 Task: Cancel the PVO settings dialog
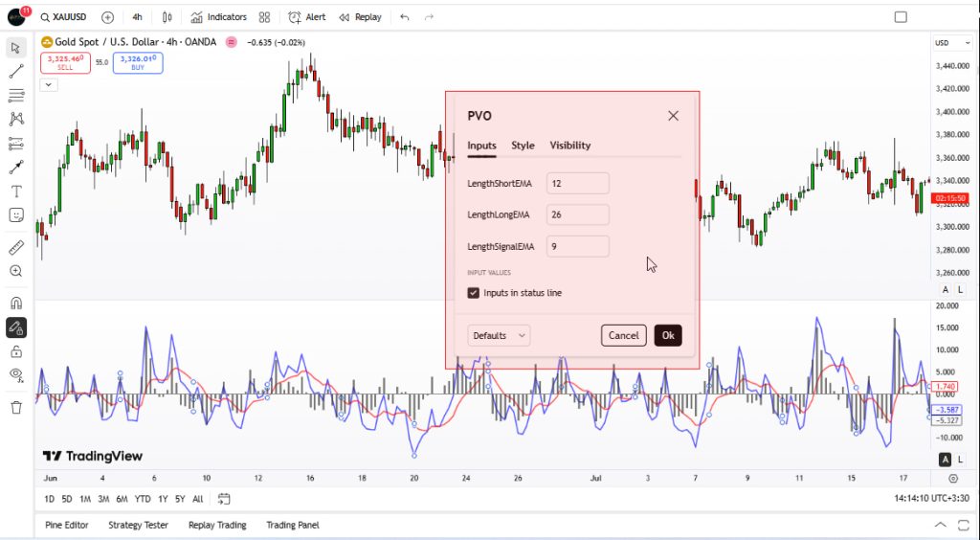click(624, 336)
